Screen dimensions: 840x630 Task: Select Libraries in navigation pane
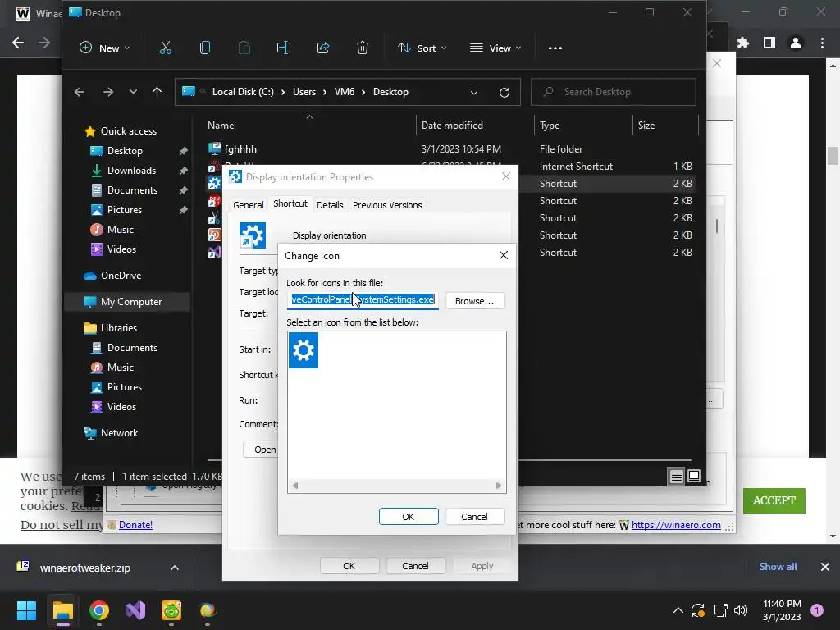point(118,328)
